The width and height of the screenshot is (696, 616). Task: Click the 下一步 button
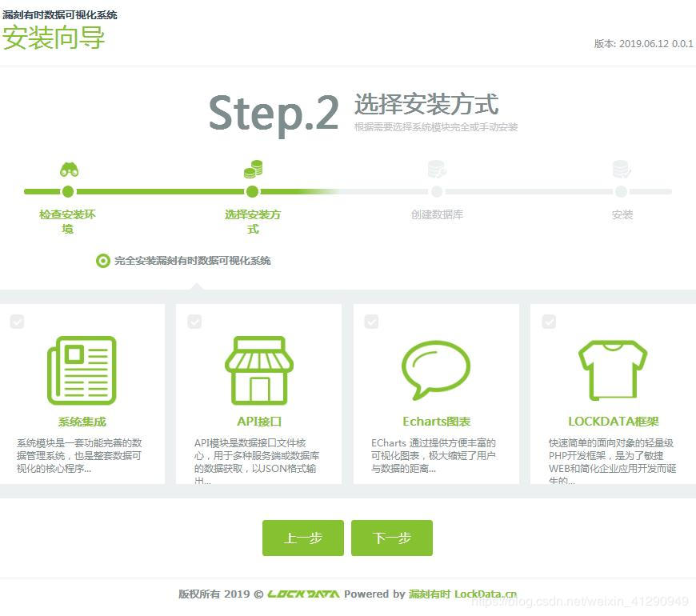tap(392, 538)
